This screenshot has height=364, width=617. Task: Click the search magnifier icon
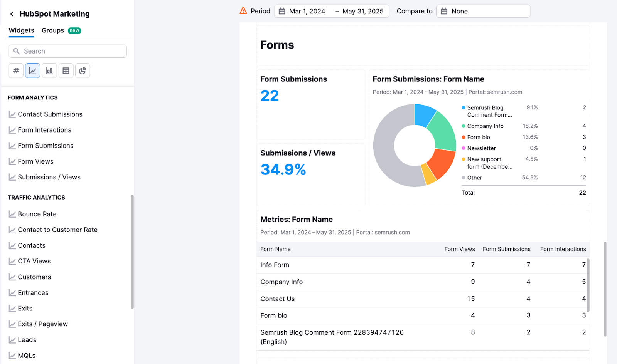coord(16,51)
